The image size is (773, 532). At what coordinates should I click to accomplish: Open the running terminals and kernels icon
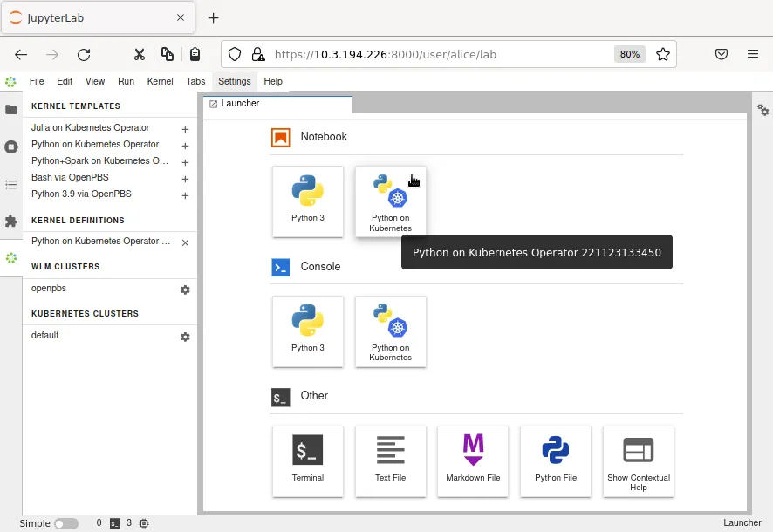(10, 147)
